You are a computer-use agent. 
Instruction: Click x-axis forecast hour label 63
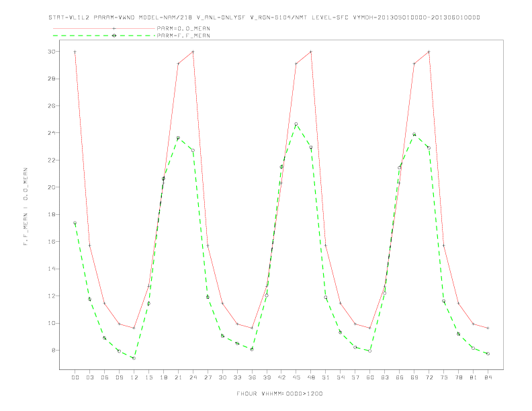[x=385, y=377]
